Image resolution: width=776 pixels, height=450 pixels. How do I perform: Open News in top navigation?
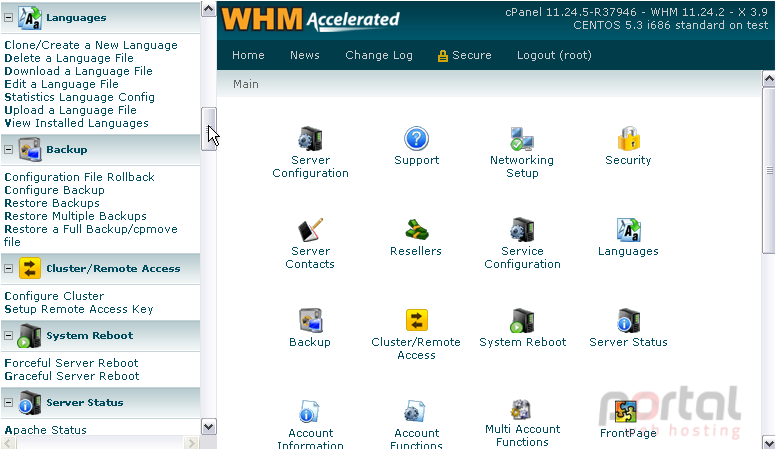pos(305,55)
